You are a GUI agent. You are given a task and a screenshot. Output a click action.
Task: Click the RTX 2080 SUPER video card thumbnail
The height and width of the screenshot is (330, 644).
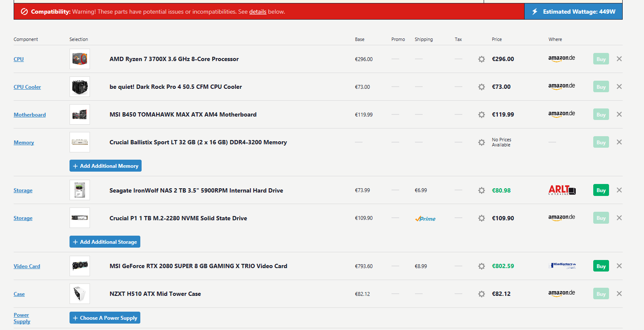(x=80, y=266)
